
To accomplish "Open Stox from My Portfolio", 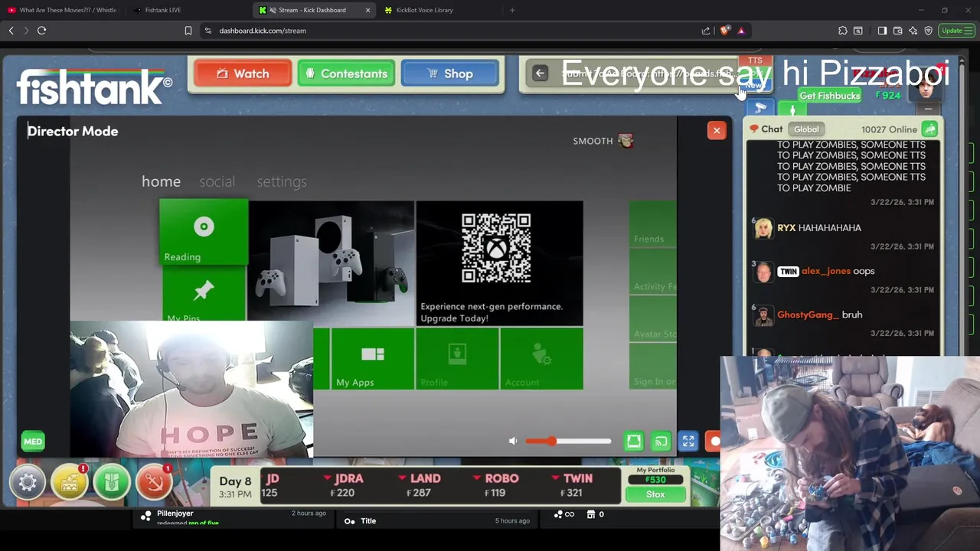I will point(655,494).
